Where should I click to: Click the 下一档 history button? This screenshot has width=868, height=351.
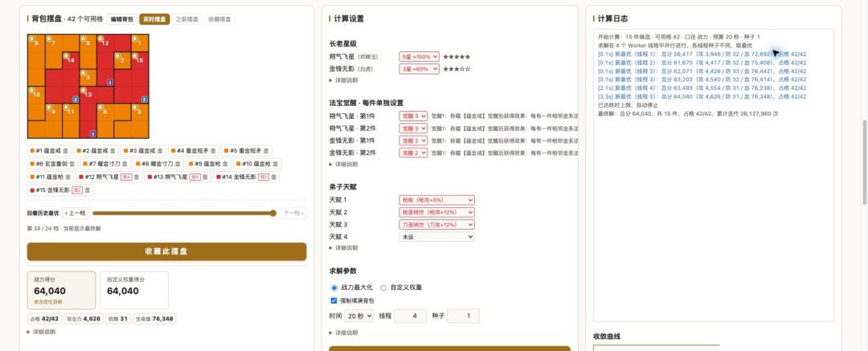293,213
